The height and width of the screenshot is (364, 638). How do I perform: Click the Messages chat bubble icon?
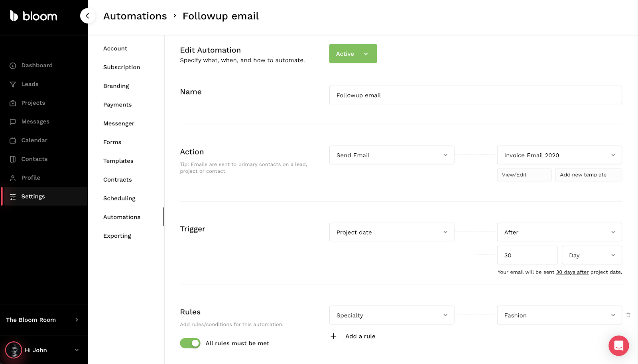[13, 122]
